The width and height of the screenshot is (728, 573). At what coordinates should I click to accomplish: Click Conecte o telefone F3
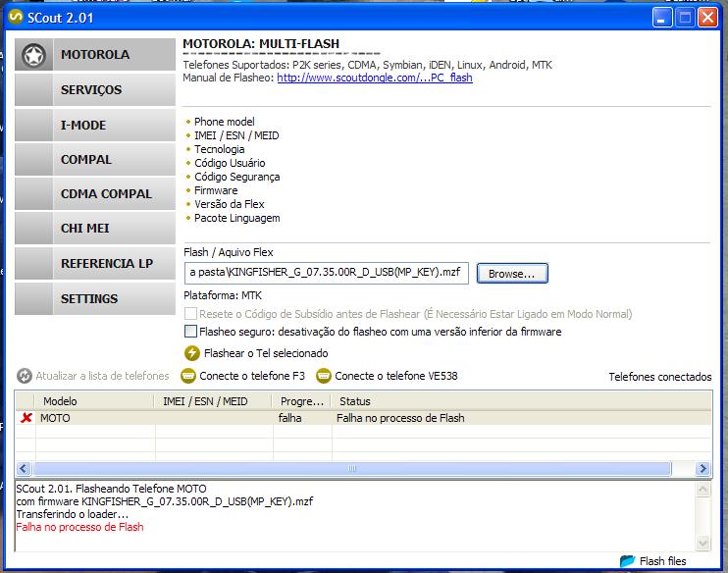click(252, 376)
